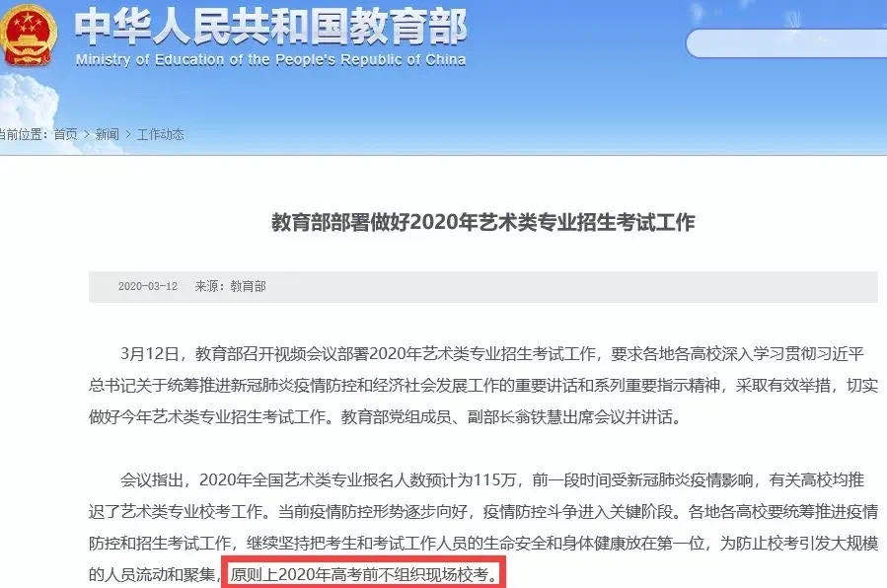Click the second paragraph starting 会议指出
This screenshot has width=887, height=588.
coord(483,528)
